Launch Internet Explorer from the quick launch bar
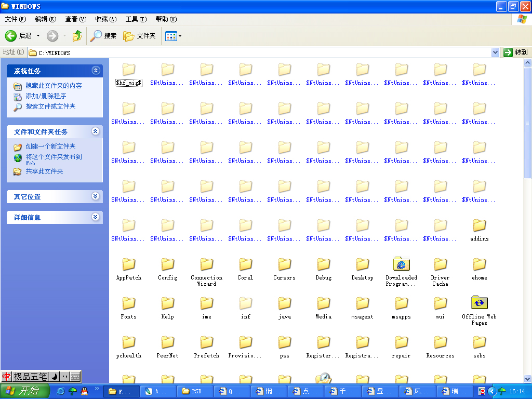Screen dimensions: 532x399 pos(60,391)
